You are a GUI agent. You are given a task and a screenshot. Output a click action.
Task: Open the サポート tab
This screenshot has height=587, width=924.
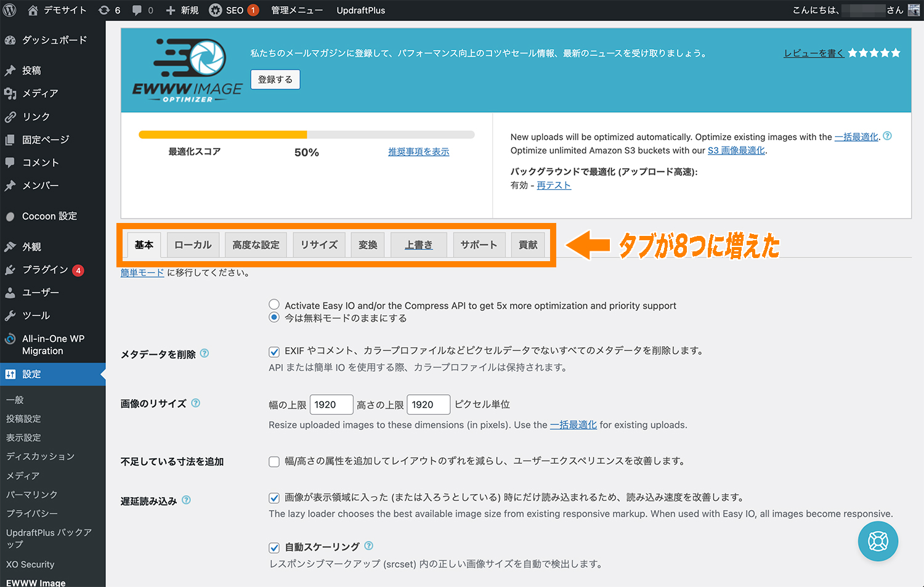[479, 245]
